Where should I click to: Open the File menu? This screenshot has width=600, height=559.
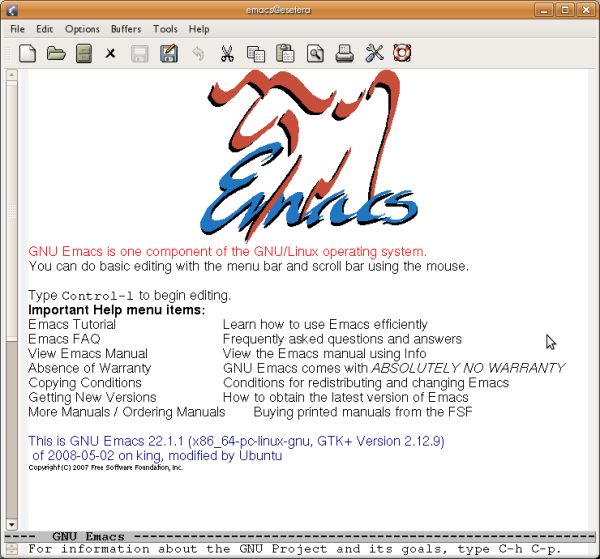coord(17,29)
